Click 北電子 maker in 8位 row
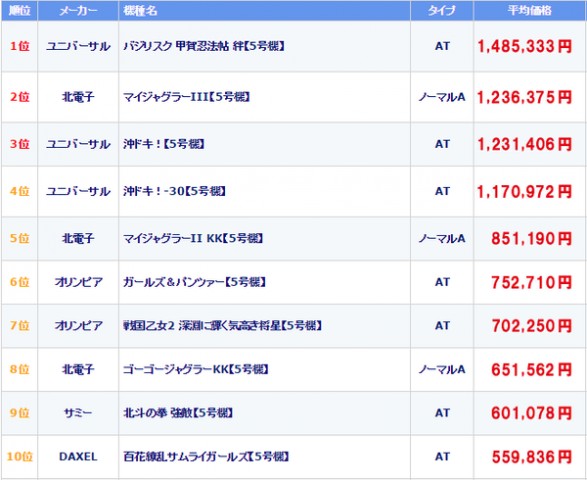This screenshot has width=587, height=480. tap(78, 369)
